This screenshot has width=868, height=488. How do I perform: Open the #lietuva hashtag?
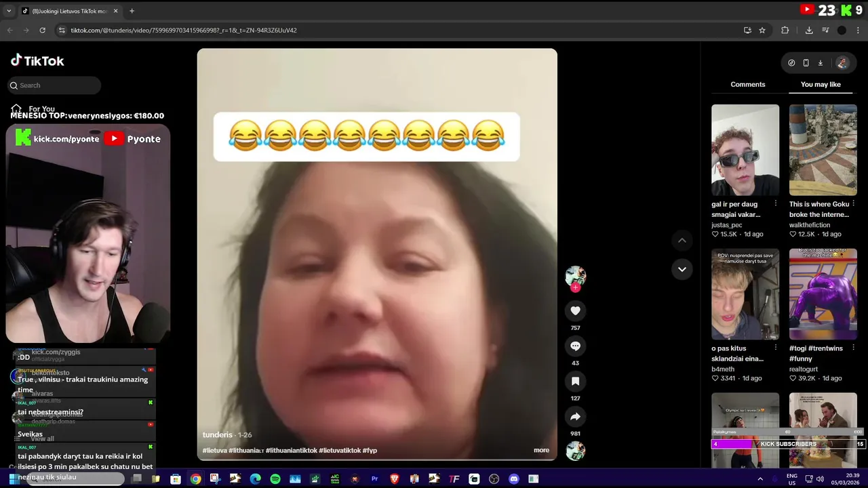point(214,450)
